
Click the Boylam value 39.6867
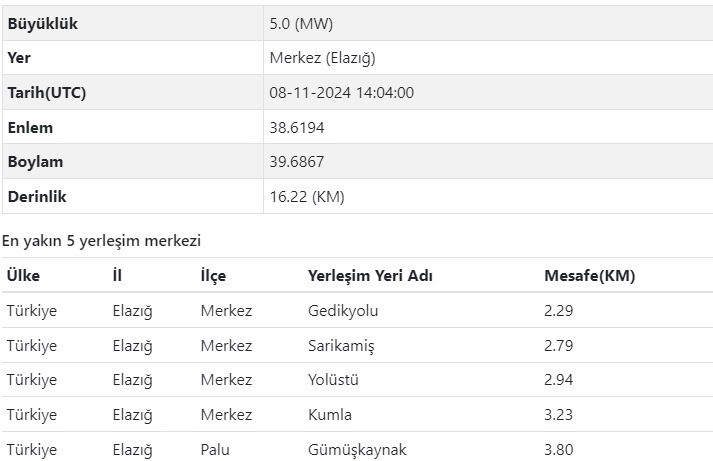(x=296, y=162)
